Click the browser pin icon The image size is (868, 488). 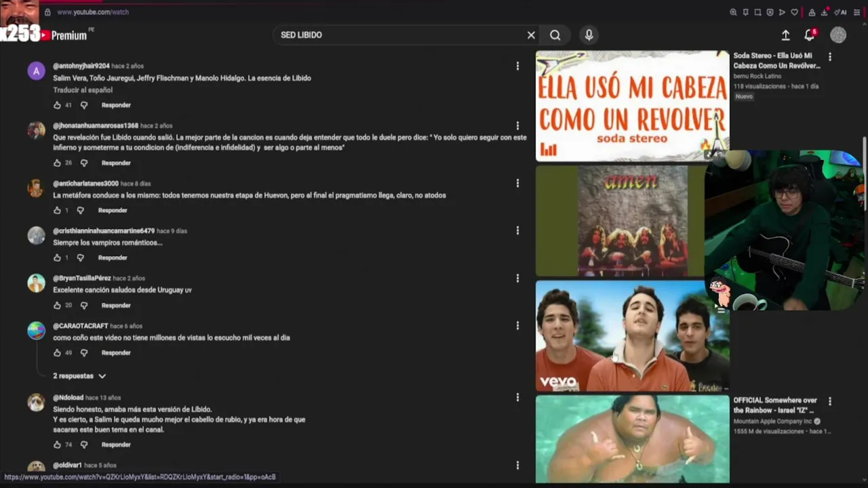coord(745,12)
